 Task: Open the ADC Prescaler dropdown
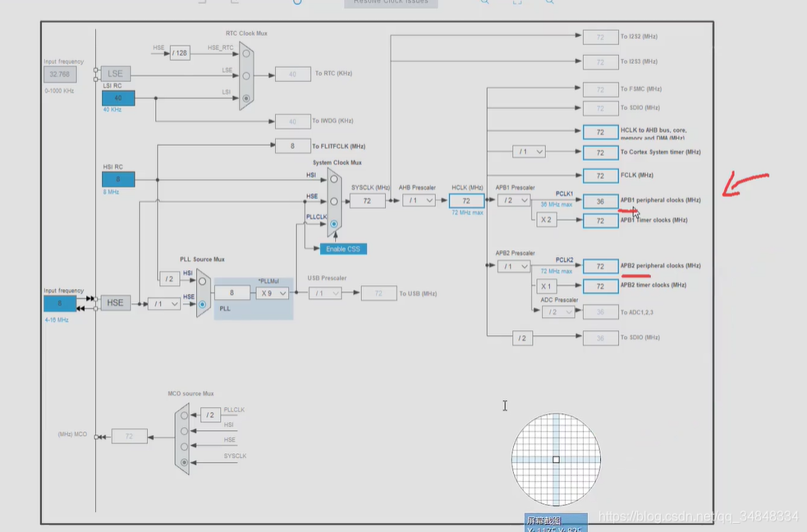[558, 312]
